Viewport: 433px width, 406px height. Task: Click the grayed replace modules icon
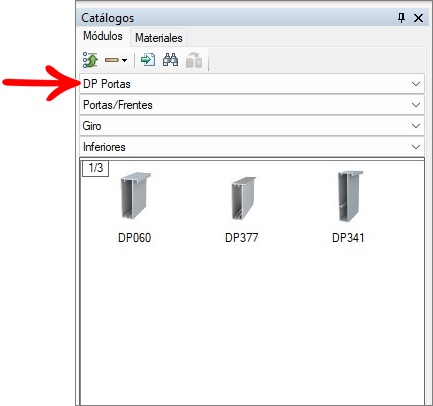point(194,60)
